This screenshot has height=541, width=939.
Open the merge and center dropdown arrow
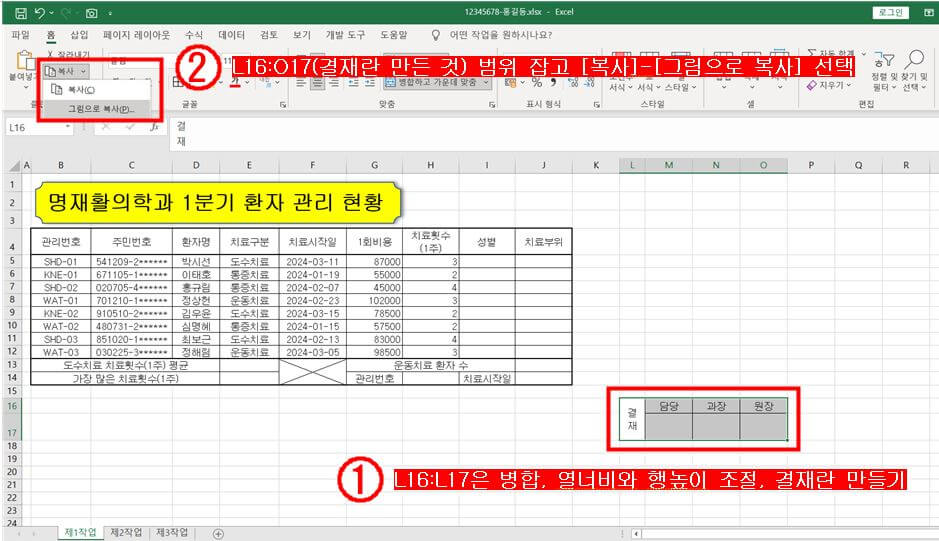(x=486, y=82)
